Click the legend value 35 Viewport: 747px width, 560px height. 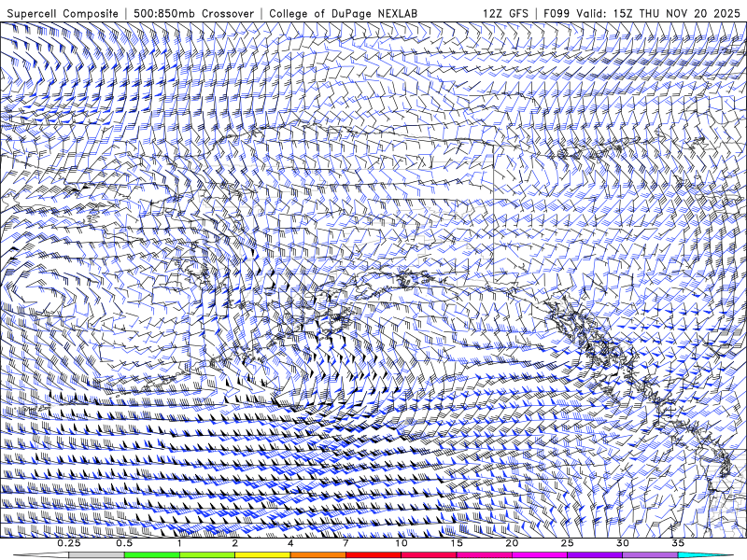point(678,543)
